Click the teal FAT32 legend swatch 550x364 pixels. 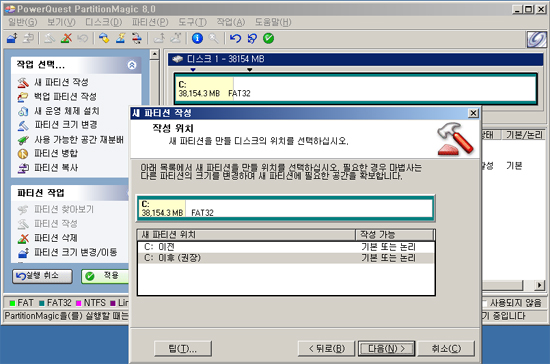pos(42,303)
